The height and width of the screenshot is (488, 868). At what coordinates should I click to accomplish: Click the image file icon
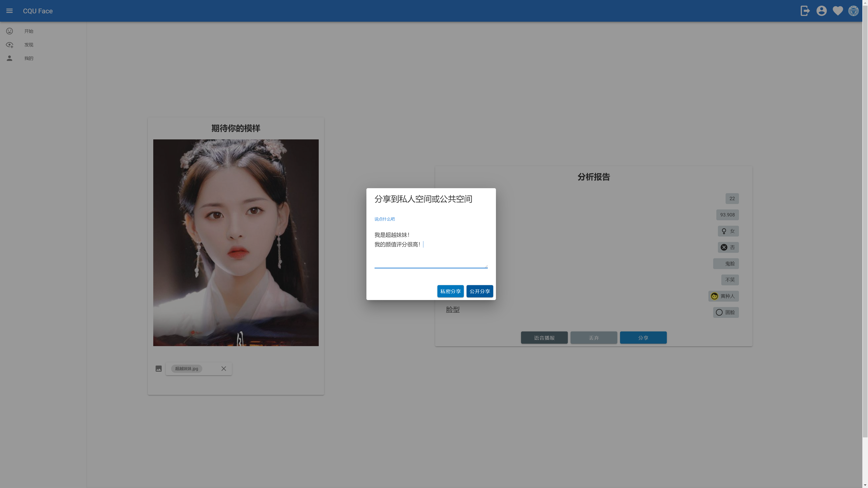(158, 368)
